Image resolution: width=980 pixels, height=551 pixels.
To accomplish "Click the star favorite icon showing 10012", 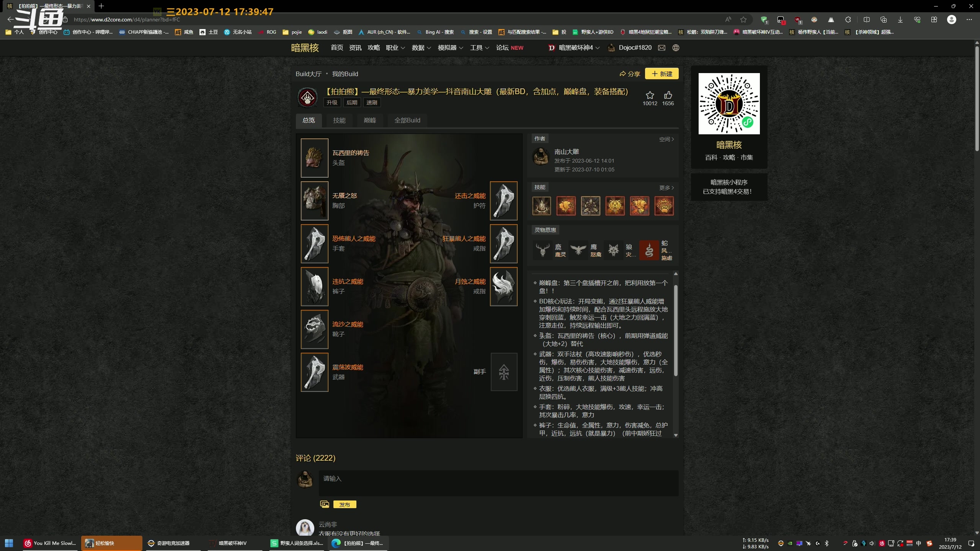I will 650,95.
